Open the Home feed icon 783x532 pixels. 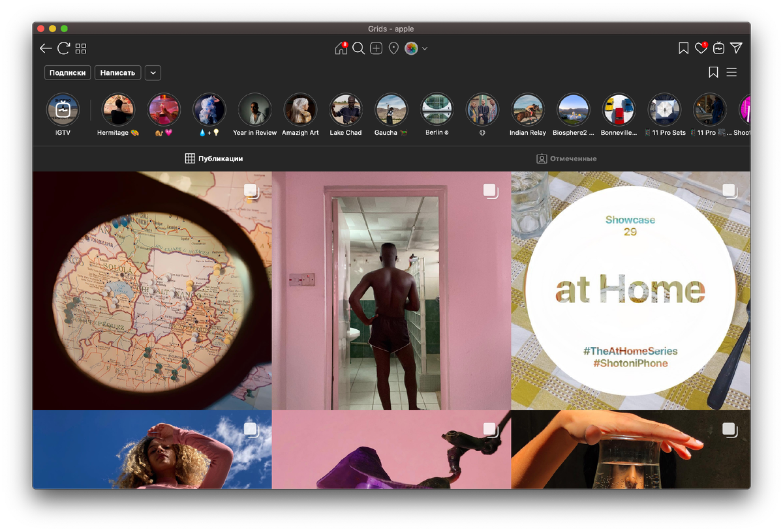[x=341, y=48]
